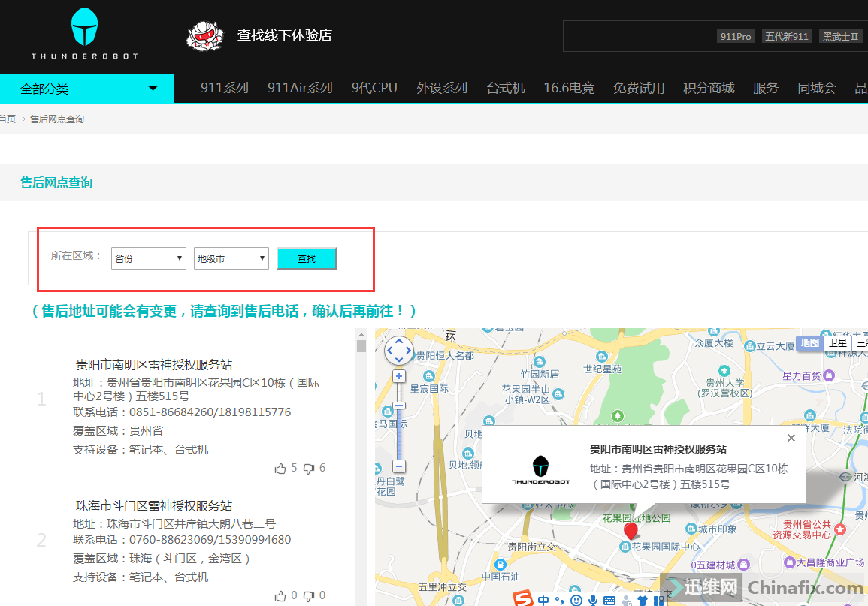Toggle Sogou Chinese/English 中 mode

tap(543, 601)
